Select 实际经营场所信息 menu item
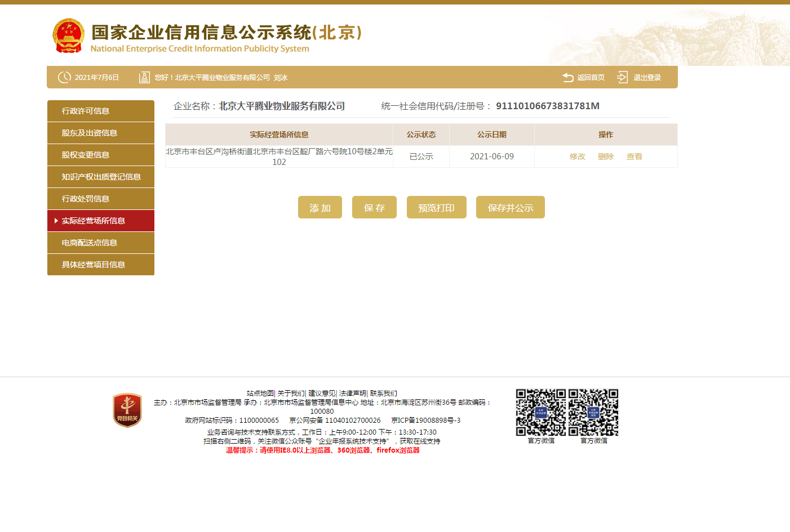Screen dimensions: 790x532 point(101,221)
